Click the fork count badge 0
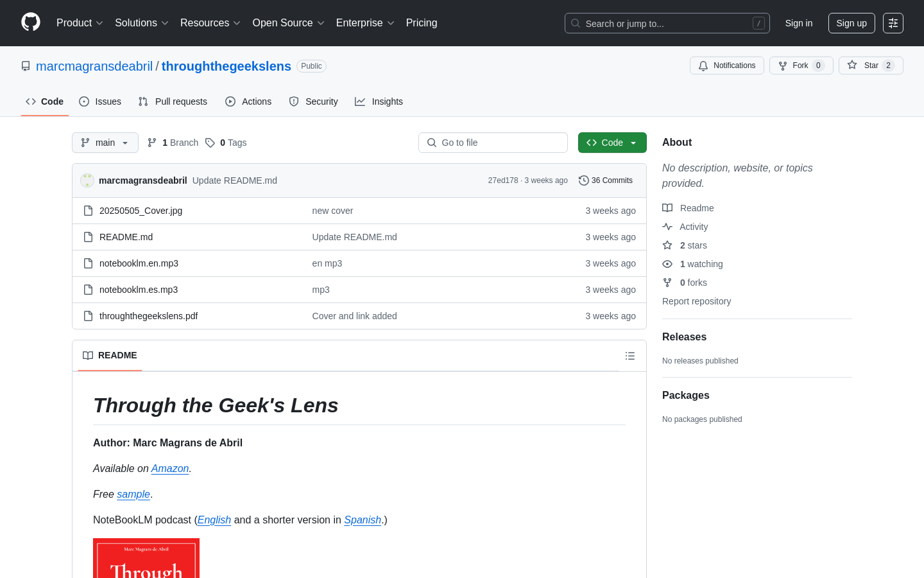The height and width of the screenshot is (578, 924). point(818,66)
